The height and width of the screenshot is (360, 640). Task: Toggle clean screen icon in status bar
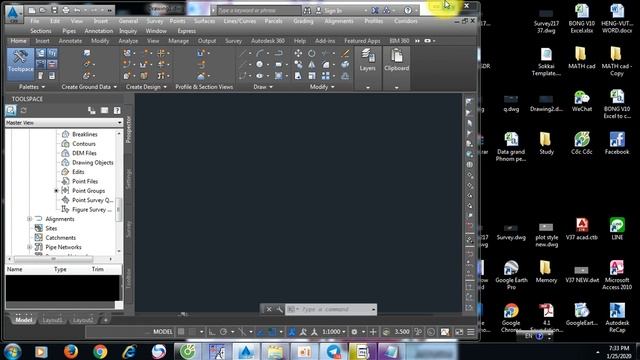point(459,332)
